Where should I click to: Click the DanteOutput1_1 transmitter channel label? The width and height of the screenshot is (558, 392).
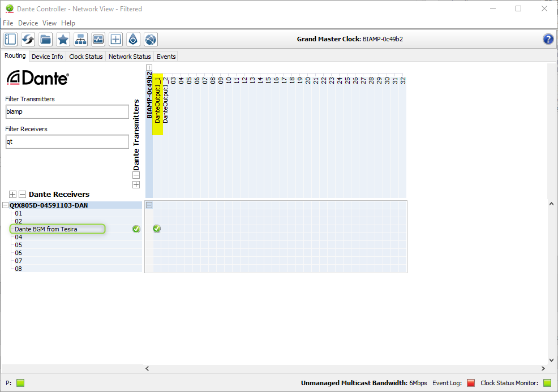157,100
